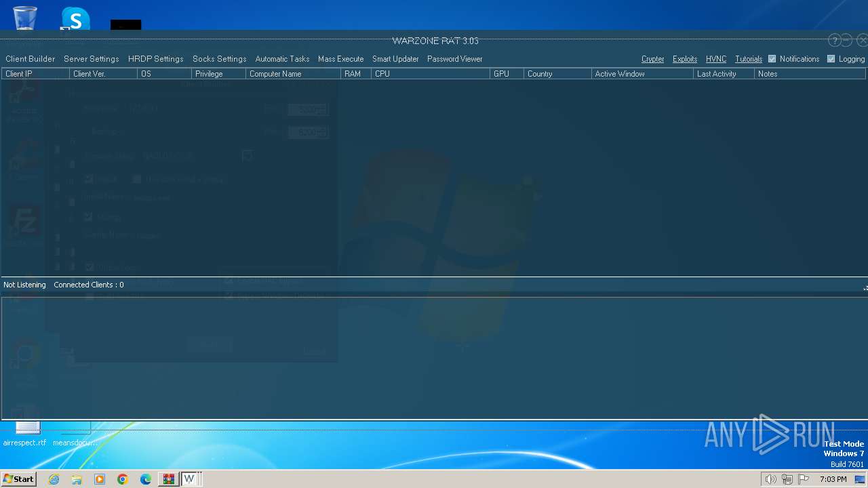
Task: Open the Client Builder menu
Action: tap(30, 59)
